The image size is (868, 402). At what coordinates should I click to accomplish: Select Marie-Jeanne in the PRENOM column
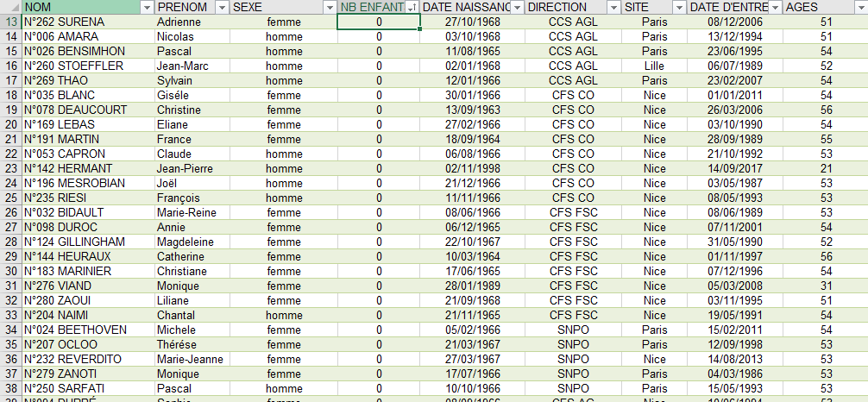[192, 359]
